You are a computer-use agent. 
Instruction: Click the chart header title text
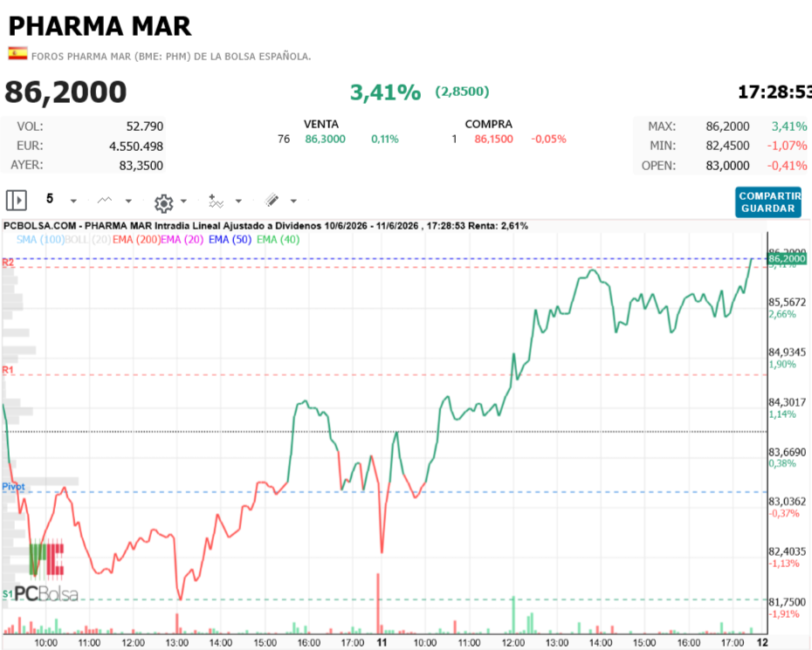pos(265,226)
